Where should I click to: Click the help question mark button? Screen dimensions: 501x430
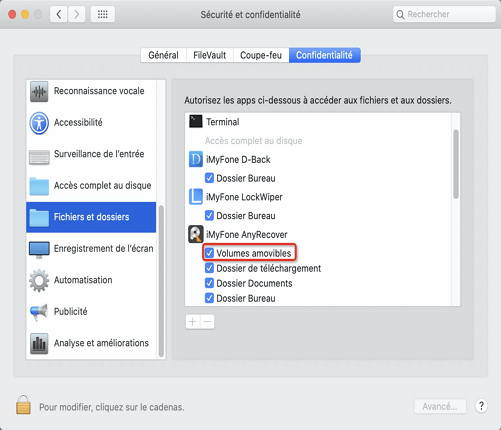click(x=481, y=406)
